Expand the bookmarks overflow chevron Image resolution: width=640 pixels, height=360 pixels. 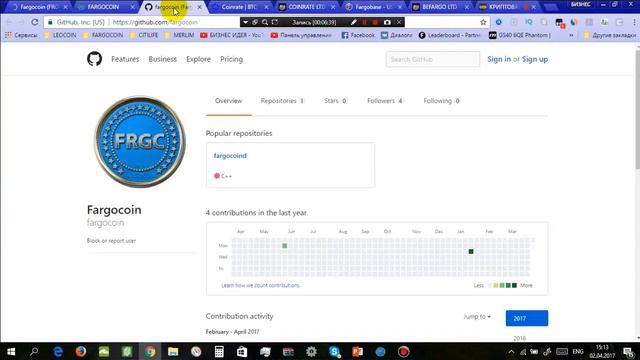pyautogui.click(x=571, y=36)
